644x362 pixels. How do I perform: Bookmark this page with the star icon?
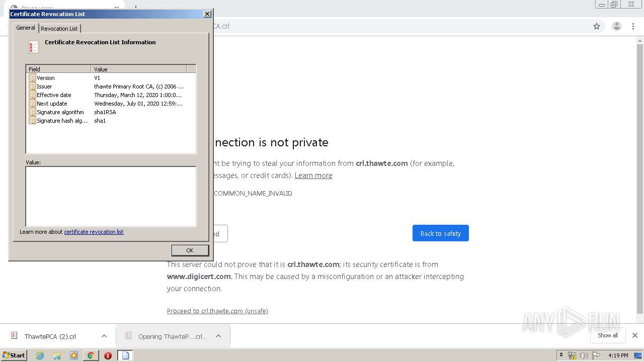597,26
